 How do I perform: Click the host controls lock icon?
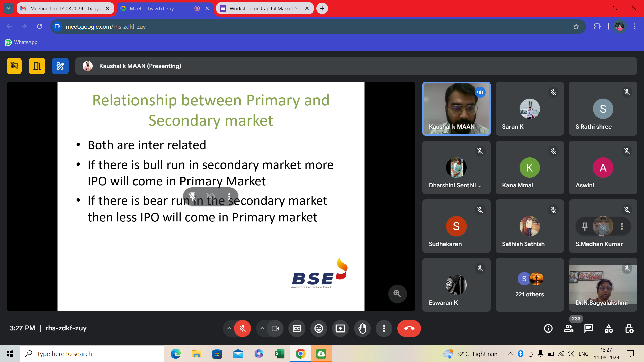(x=629, y=328)
